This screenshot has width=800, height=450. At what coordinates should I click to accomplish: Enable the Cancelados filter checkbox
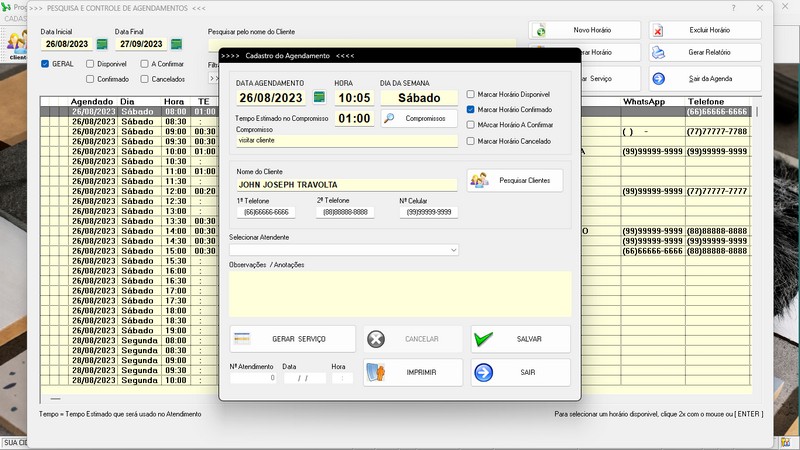[x=144, y=79]
